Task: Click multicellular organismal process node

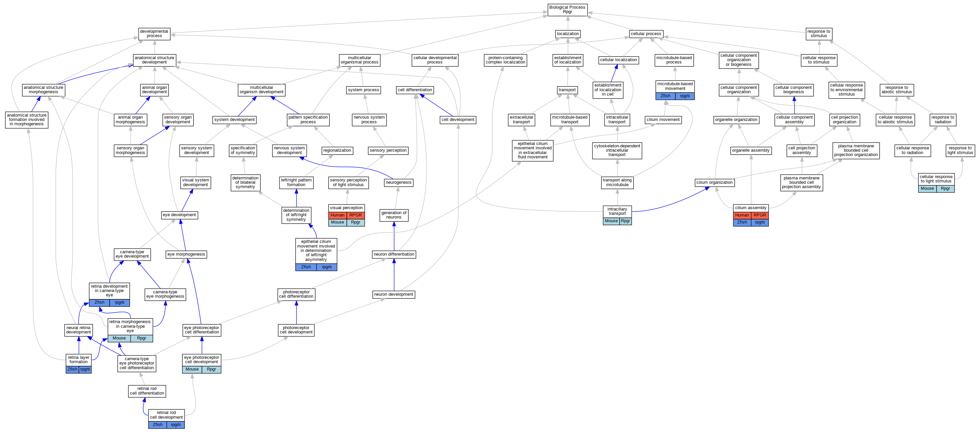Action: (359, 60)
